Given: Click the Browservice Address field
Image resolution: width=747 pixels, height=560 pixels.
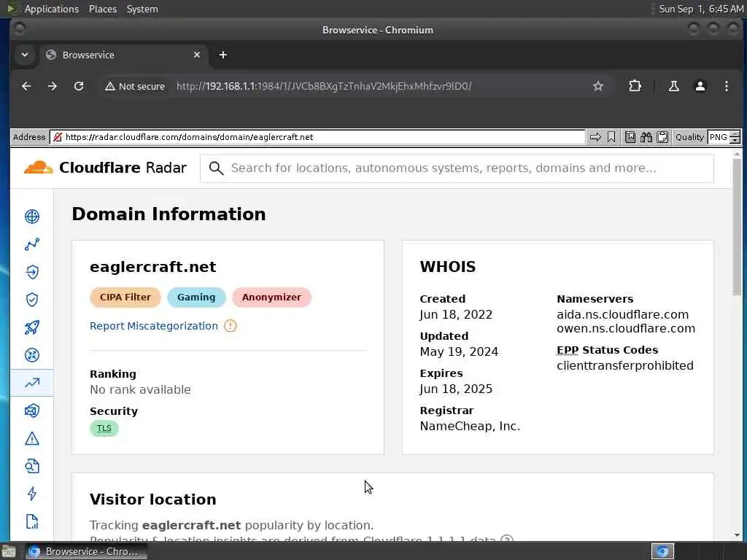Looking at the screenshot, I should tap(318, 137).
